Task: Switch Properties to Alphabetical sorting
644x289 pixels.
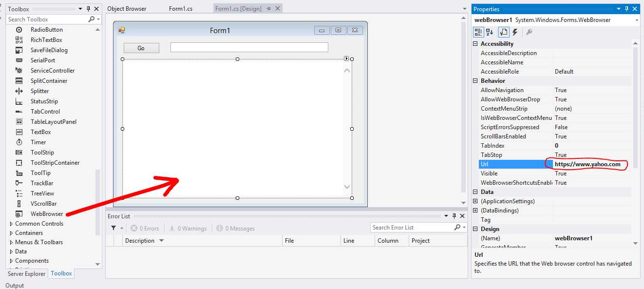Action: click(x=489, y=32)
